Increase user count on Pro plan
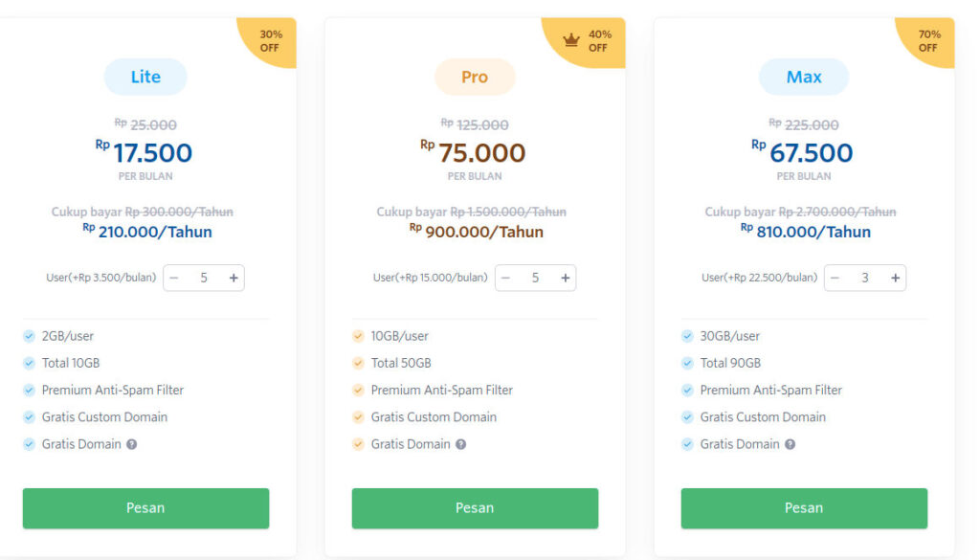 [566, 278]
